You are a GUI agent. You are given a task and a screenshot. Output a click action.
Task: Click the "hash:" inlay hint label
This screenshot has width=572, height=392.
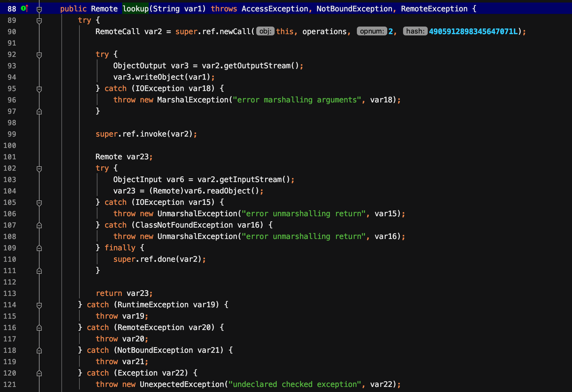click(415, 31)
